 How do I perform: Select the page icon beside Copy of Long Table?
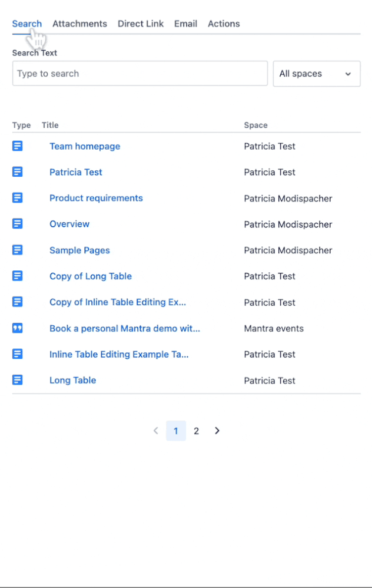pos(17,275)
